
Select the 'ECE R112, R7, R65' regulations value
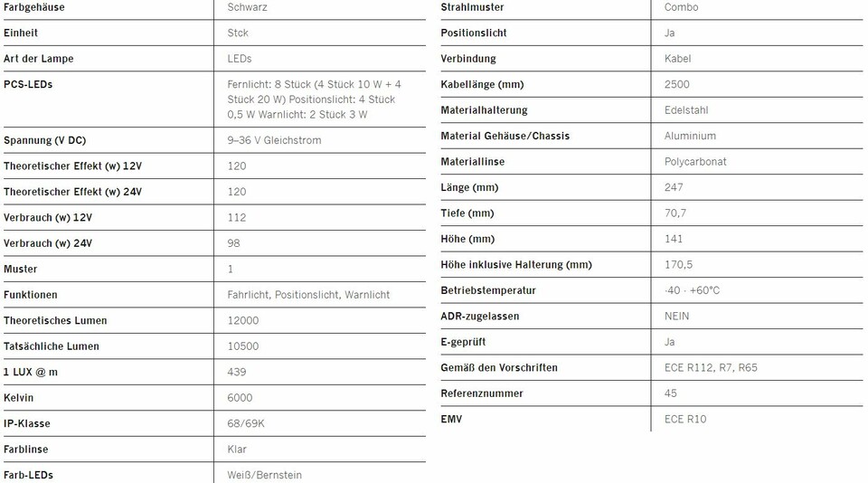(x=711, y=368)
